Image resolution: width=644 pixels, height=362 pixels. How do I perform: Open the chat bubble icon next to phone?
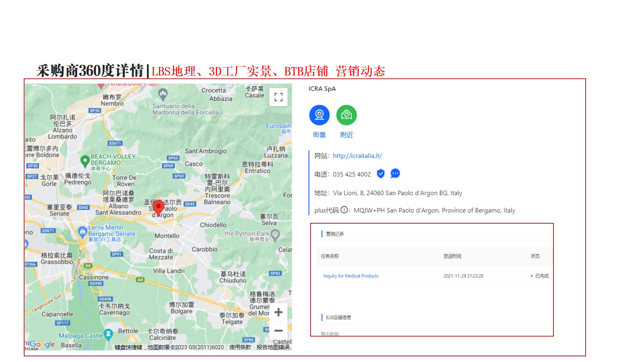395,174
